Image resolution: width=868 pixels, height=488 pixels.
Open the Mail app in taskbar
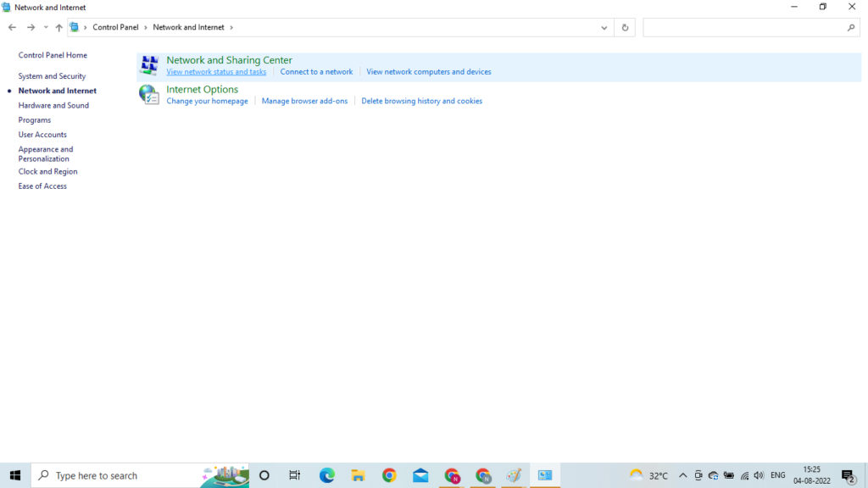click(x=420, y=475)
